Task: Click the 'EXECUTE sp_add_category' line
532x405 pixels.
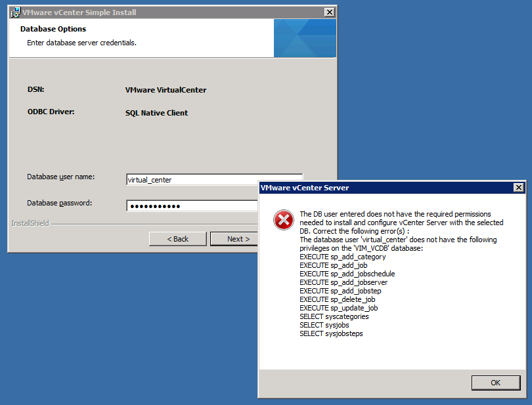Action: 343,257
